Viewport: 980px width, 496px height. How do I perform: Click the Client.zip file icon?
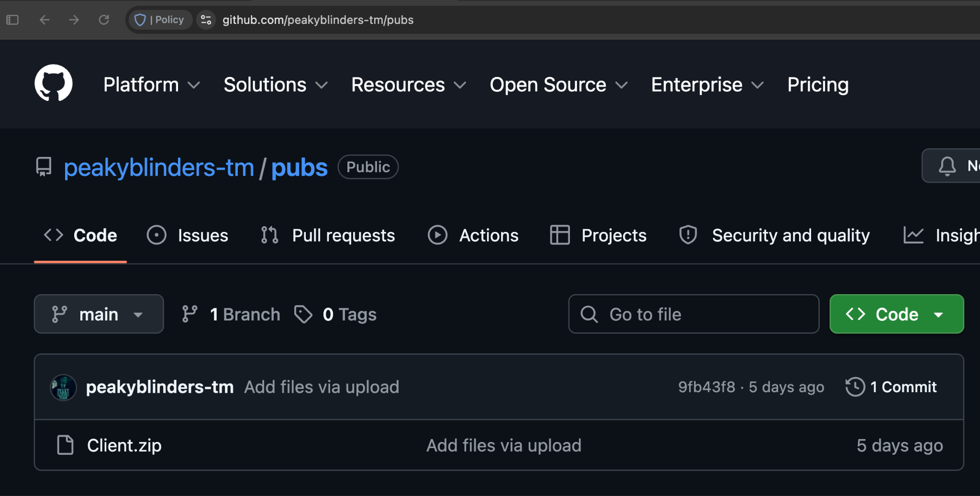pos(65,445)
